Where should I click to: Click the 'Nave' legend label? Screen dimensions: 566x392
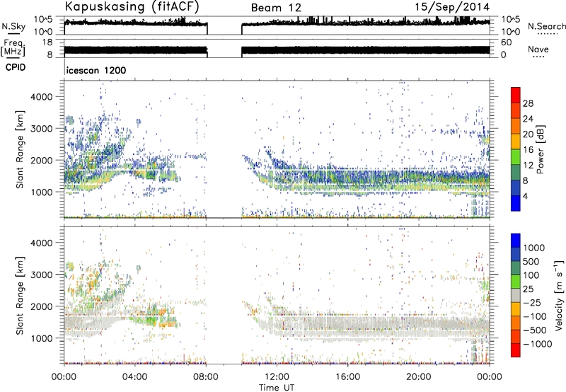[x=538, y=49]
